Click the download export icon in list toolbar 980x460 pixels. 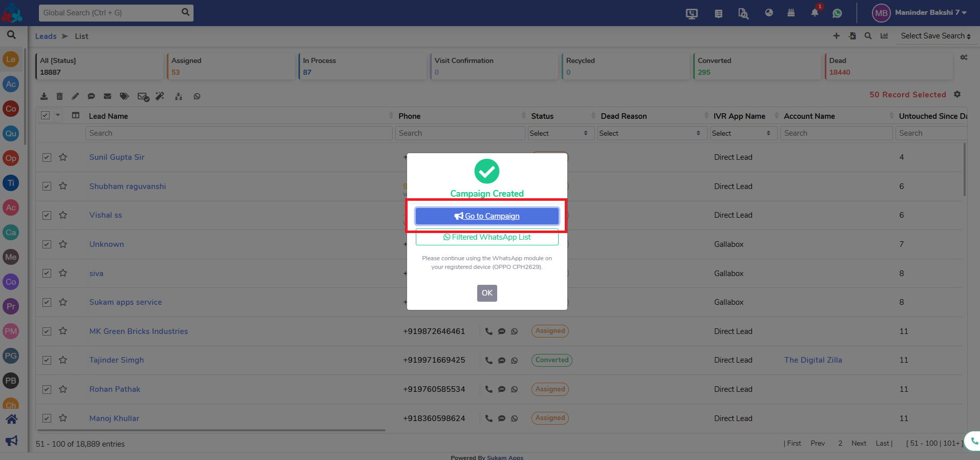(x=44, y=96)
